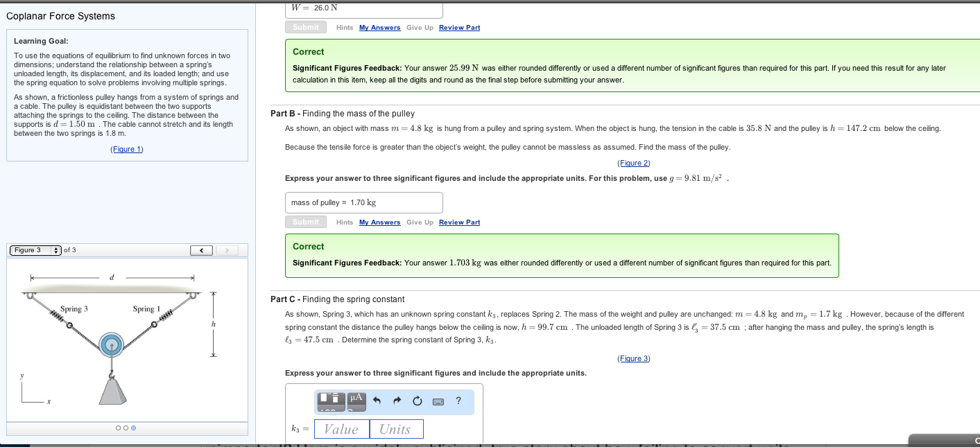Image resolution: width=980 pixels, height=447 pixels.
Task: Click the Learning Goal heading
Action: (x=41, y=41)
